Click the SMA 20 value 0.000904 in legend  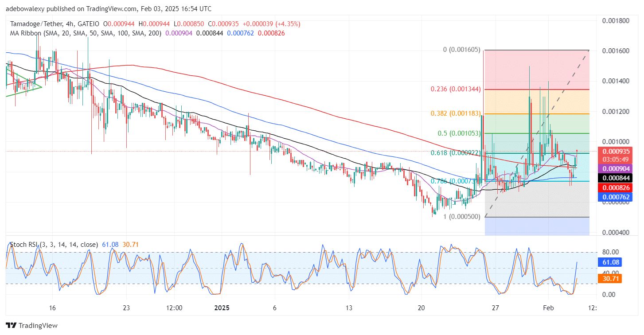(179, 32)
